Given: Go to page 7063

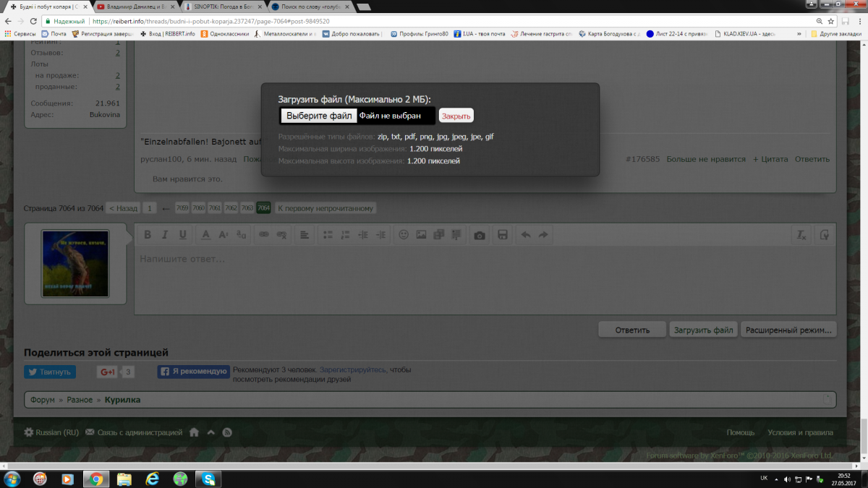Looking at the screenshot, I should [x=247, y=208].
